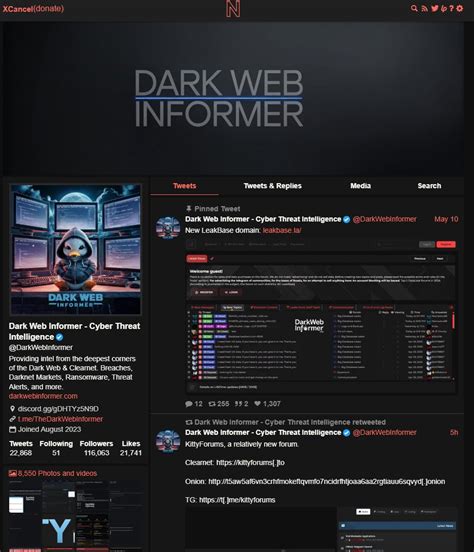Switch to the Media tab
Viewport: 474px width, 552px height.
point(360,186)
